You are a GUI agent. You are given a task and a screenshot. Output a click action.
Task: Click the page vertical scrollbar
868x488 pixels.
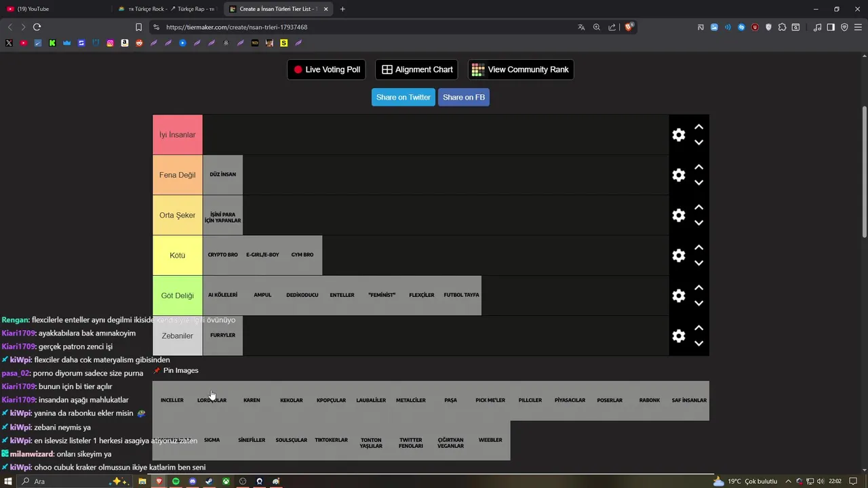[864, 171]
